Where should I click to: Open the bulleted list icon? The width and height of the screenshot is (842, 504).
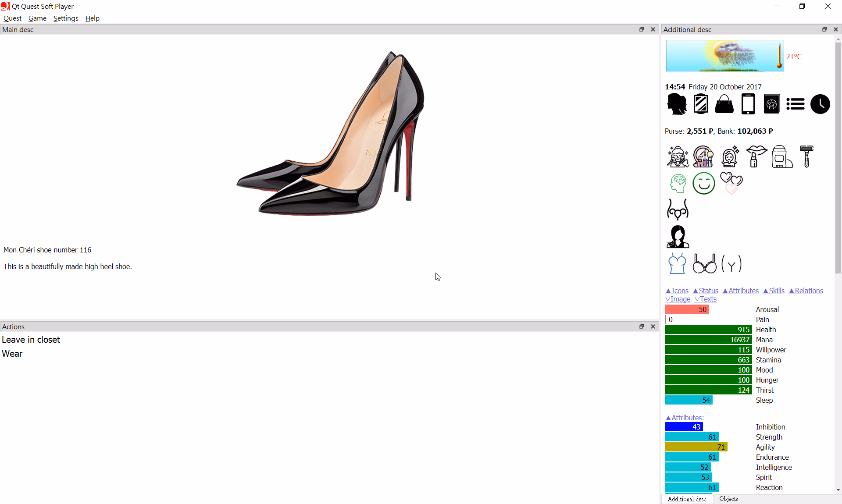pyautogui.click(x=795, y=104)
